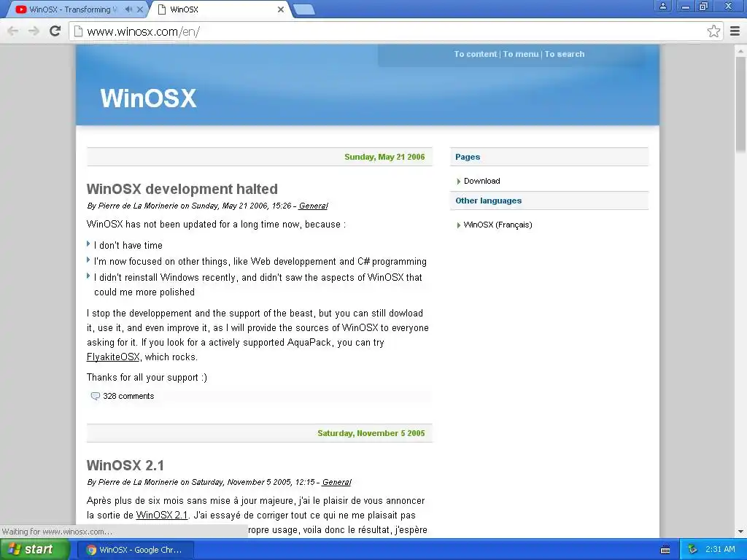Viewport: 747px width, 560px height.
Task: Switch to WinOSX (Français) language
Action: tap(498, 225)
